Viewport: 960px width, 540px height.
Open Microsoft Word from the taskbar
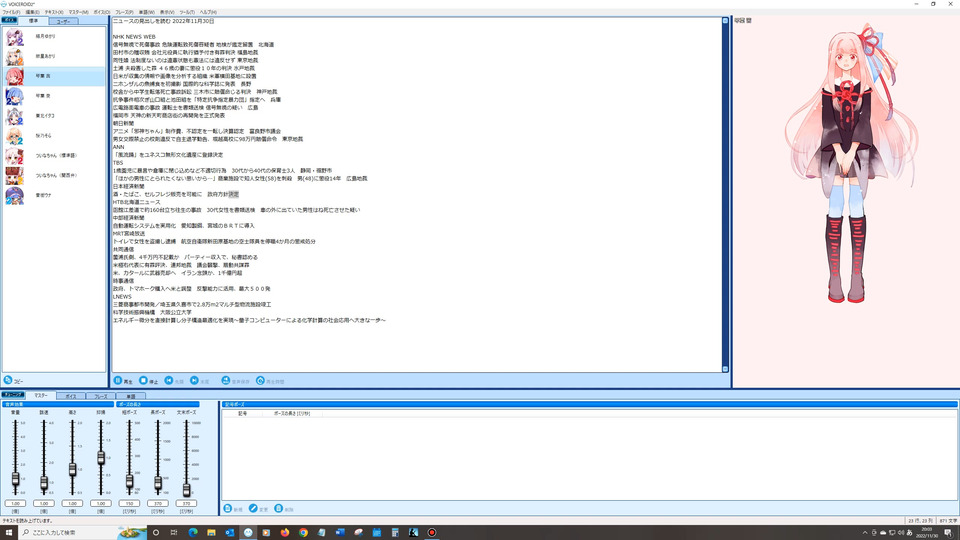340,532
